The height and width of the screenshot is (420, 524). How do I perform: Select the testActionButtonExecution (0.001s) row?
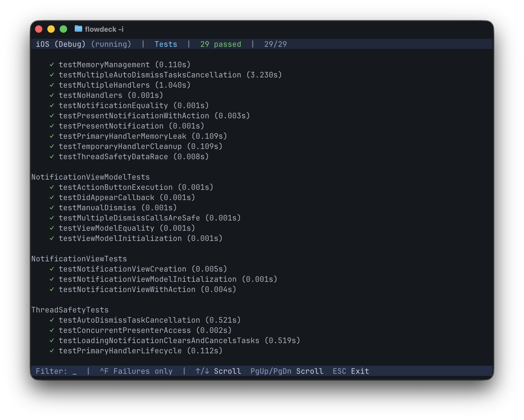click(131, 187)
